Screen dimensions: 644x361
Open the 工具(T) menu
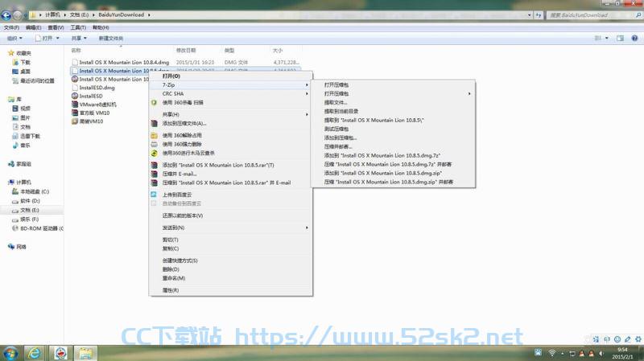[78, 27]
